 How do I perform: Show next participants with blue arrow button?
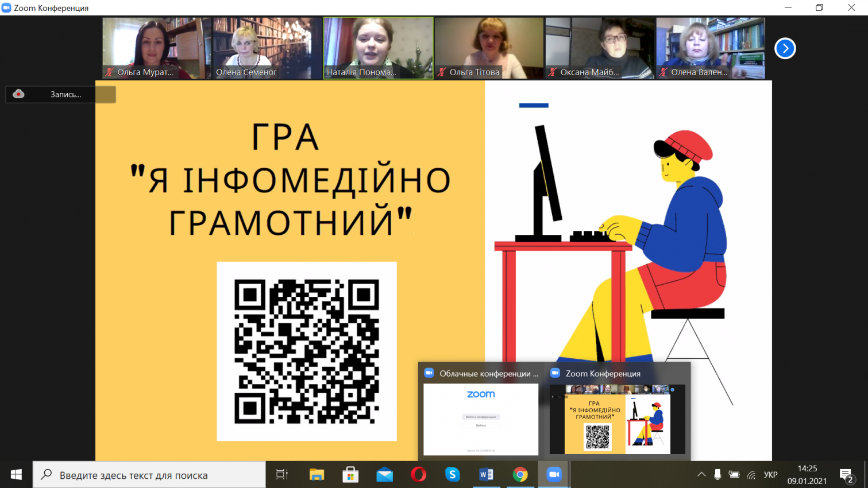[785, 48]
